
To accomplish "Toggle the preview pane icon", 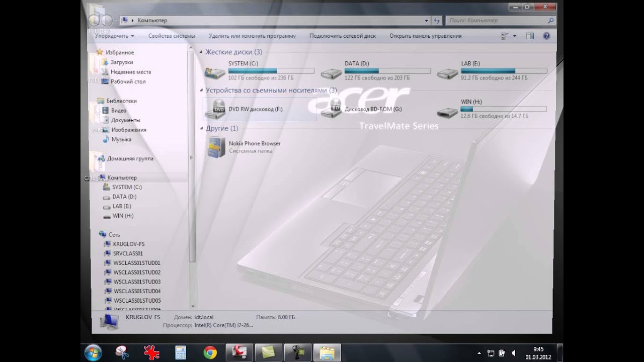I will click(530, 36).
